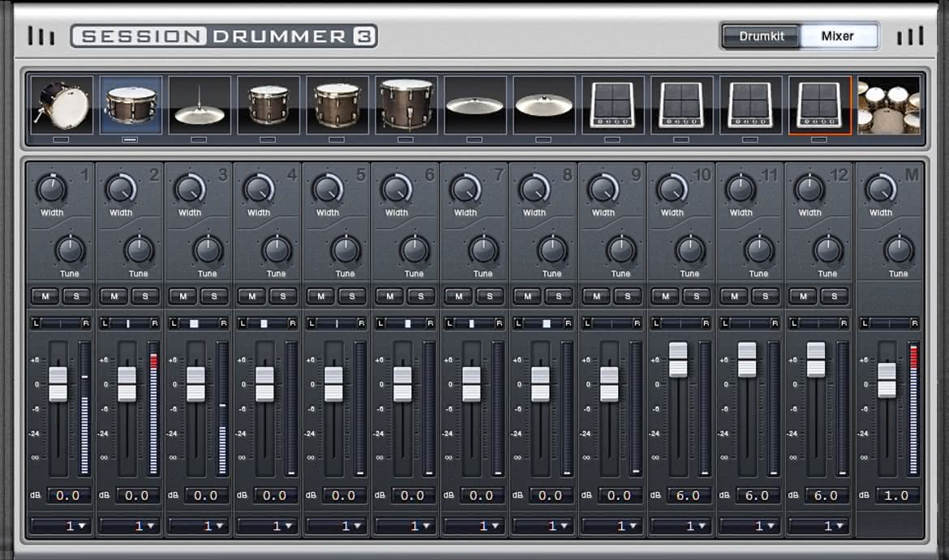Select the seventh slot cymbal icon
Viewport: 949px width, 560px height.
pos(475,105)
